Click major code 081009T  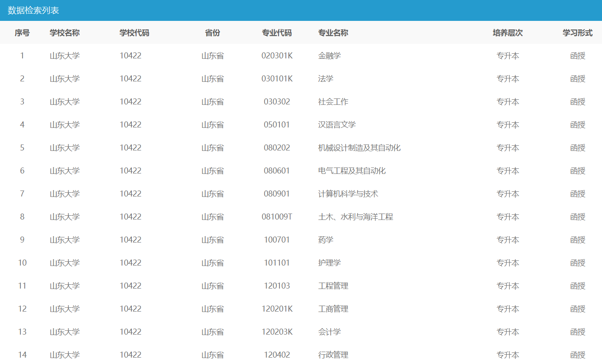tap(277, 217)
